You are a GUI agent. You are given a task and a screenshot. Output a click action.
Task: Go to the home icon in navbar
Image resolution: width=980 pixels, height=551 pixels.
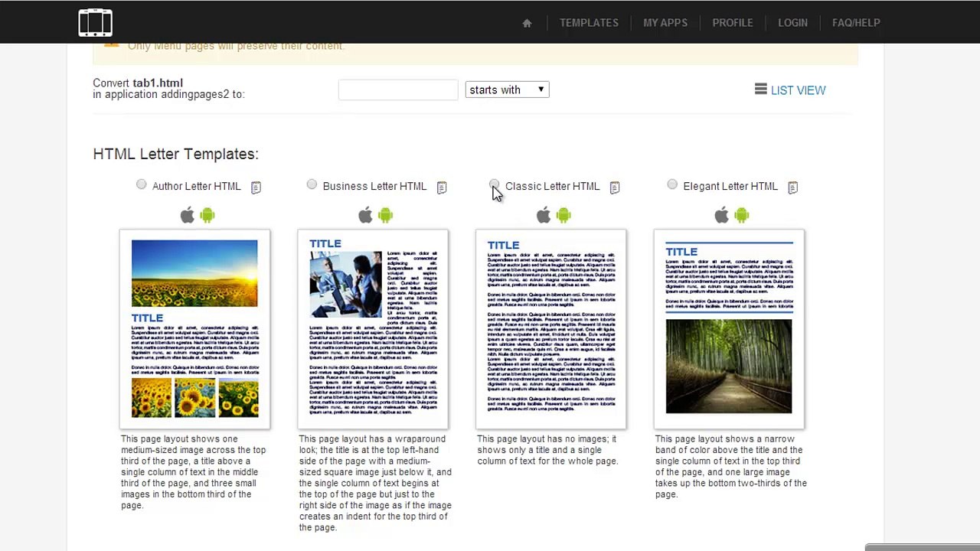527,23
